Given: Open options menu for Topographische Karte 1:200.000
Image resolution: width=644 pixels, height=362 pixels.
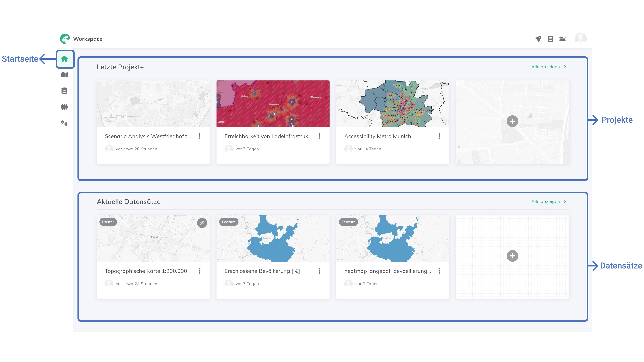Looking at the screenshot, I should point(200,271).
